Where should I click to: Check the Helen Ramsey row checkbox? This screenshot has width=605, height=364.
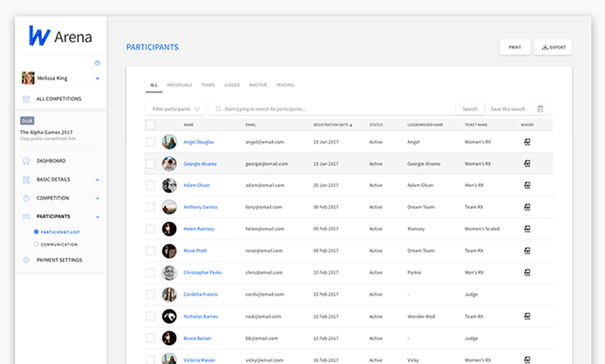tap(151, 229)
